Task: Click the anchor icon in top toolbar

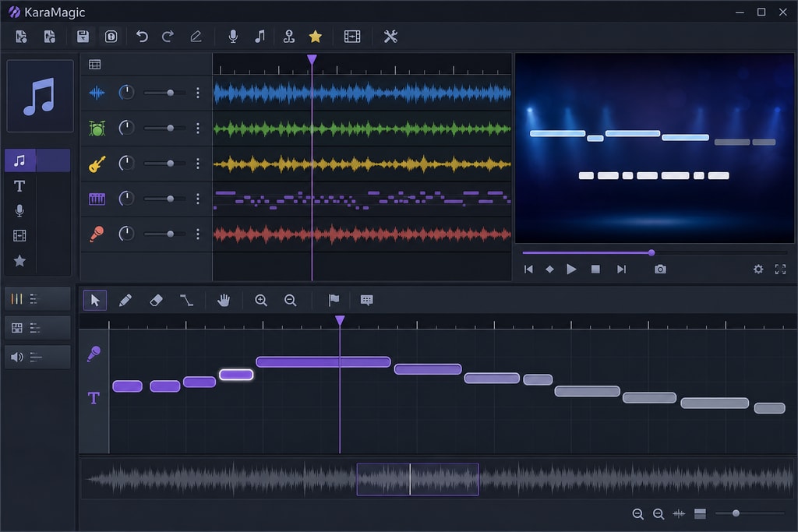Action: coord(289,37)
